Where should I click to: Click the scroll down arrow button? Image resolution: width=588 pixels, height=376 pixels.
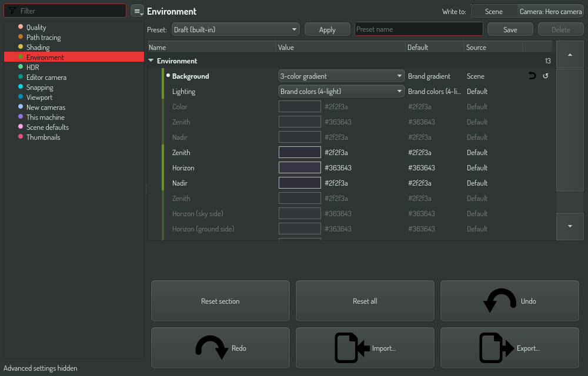pyautogui.click(x=570, y=226)
